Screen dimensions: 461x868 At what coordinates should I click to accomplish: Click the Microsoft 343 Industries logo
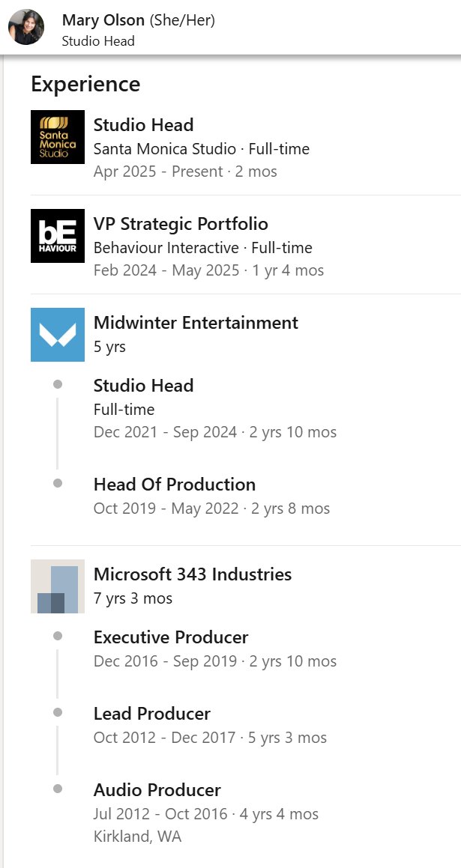point(58,586)
